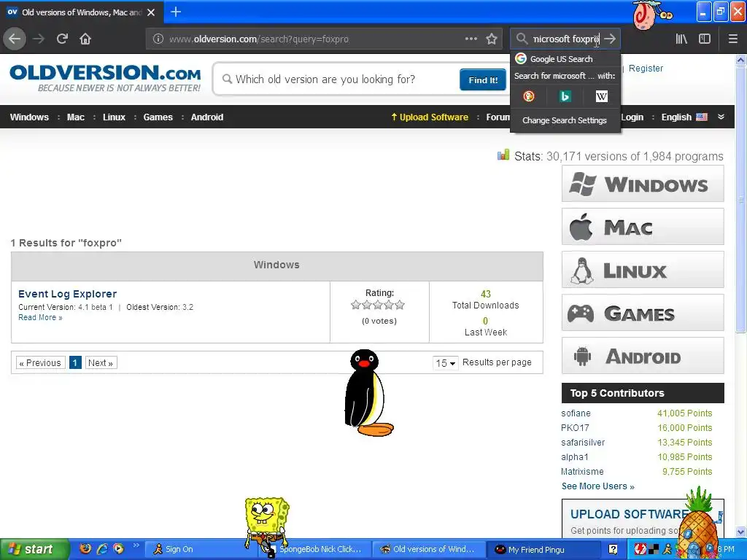Click the microsoft foxpro search box
Screen dimensions: 747x560
tap(565, 39)
